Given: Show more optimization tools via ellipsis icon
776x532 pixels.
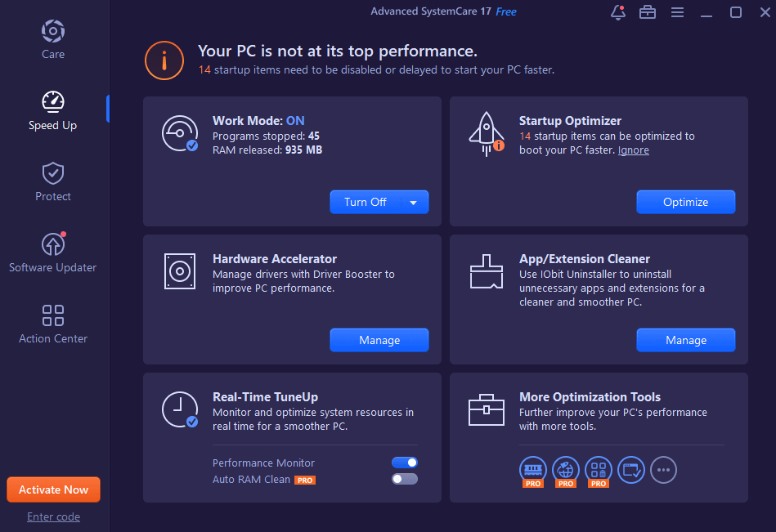Looking at the screenshot, I should tap(663, 470).
